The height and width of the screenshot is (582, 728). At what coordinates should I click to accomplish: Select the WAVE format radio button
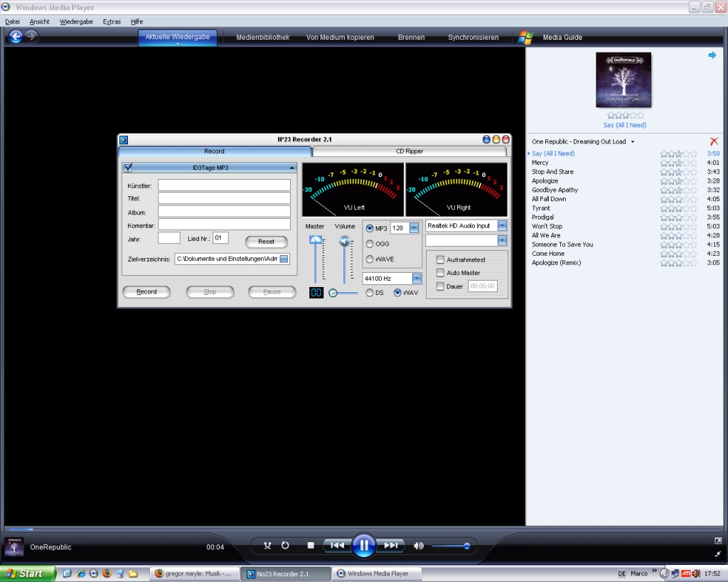370,259
